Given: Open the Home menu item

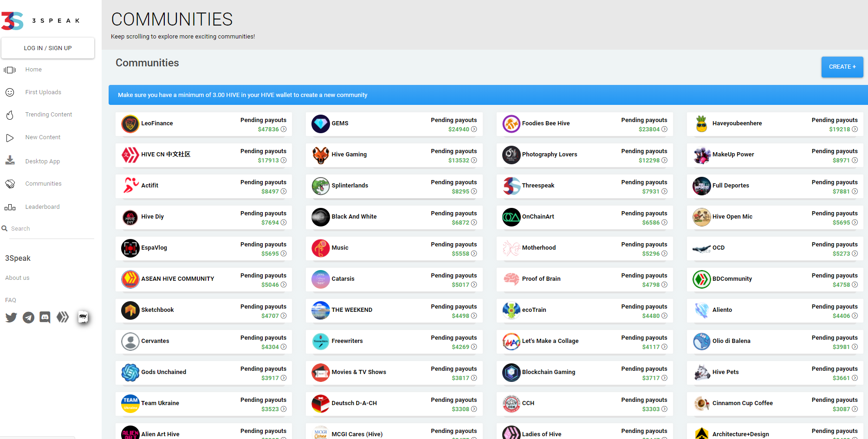Looking at the screenshot, I should (33, 70).
